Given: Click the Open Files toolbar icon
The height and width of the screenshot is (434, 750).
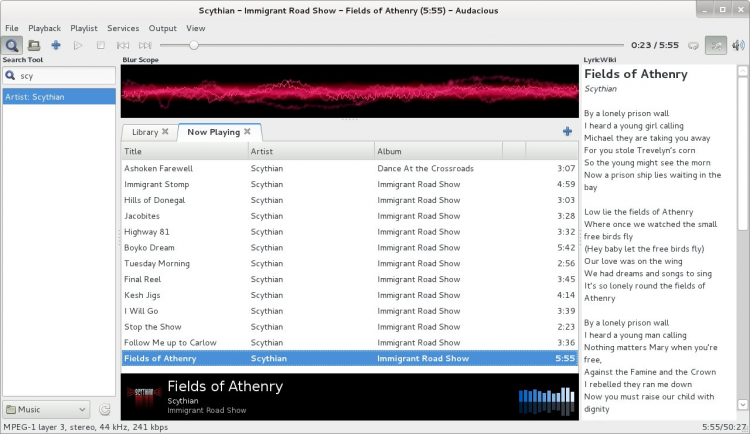Looking at the screenshot, I should point(34,45).
